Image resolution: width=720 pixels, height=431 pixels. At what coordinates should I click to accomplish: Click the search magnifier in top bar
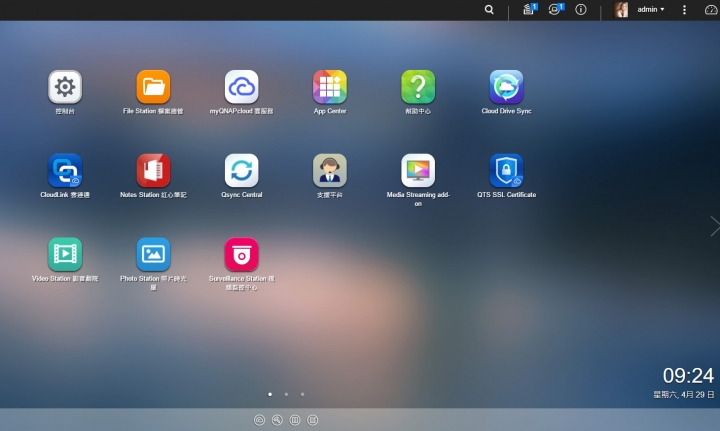pyautogui.click(x=489, y=9)
